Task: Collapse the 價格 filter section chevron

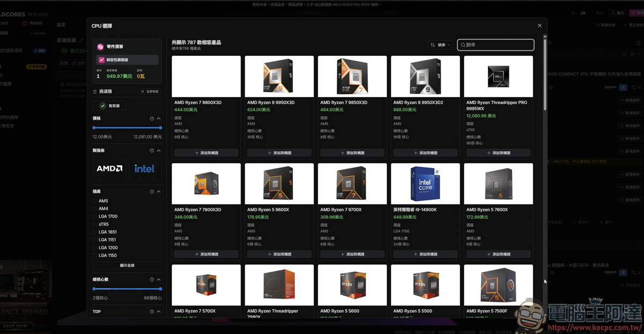Action: pos(159,119)
